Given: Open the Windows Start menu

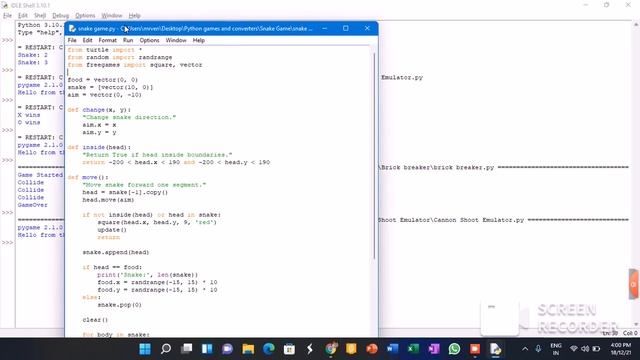Looking at the screenshot, I should click(x=145, y=349).
